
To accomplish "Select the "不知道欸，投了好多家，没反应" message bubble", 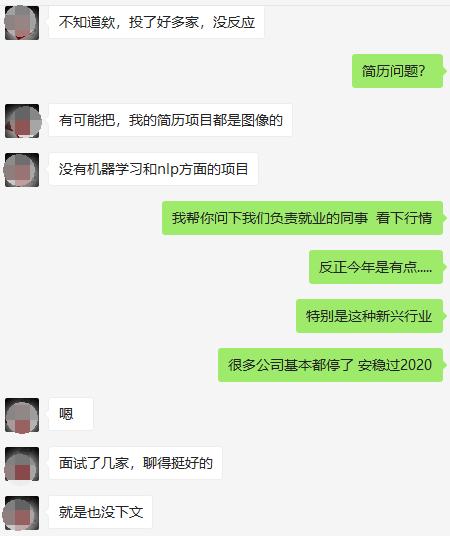I will tap(156, 23).
